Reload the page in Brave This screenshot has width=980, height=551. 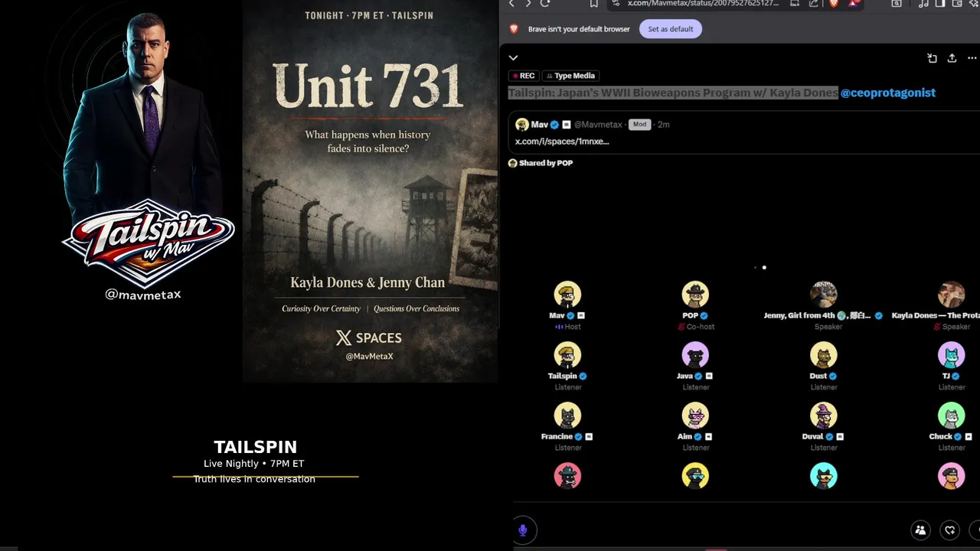click(545, 3)
